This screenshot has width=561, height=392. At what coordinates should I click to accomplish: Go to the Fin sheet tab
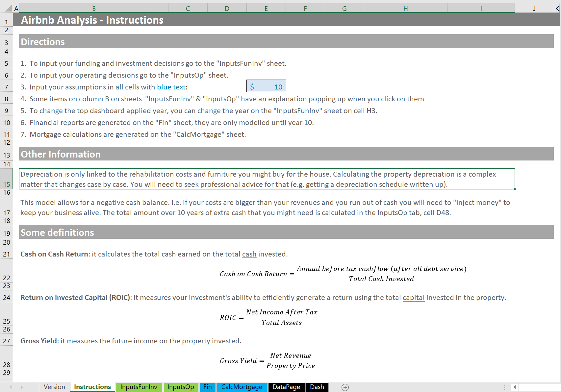[x=208, y=387]
